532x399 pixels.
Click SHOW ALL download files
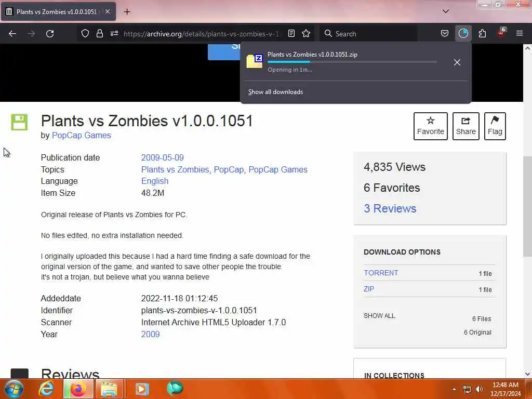pyautogui.click(x=379, y=316)
